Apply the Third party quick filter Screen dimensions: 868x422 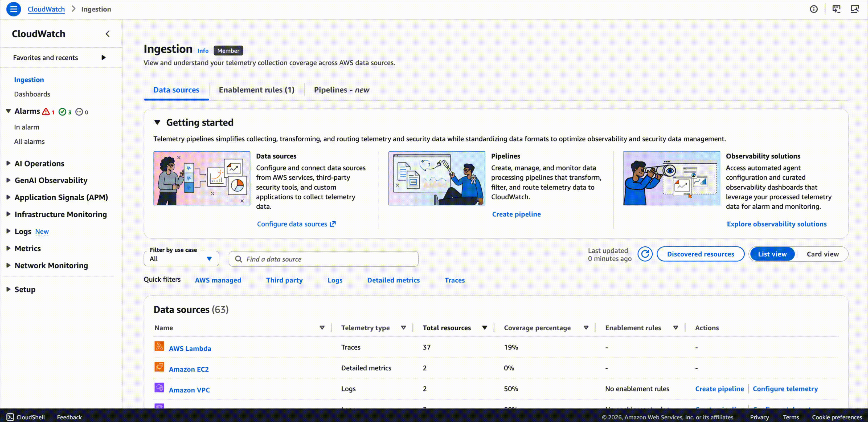(284, 280)
